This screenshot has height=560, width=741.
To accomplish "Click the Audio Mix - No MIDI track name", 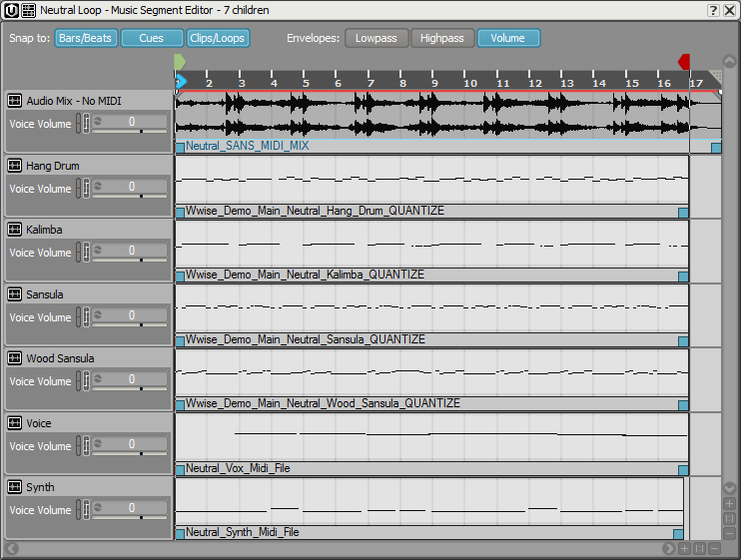I will [x=74, y=101].
